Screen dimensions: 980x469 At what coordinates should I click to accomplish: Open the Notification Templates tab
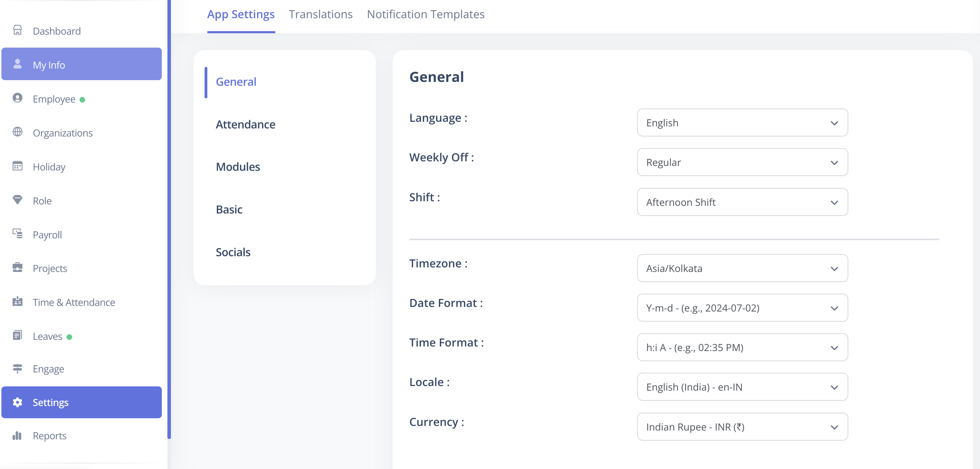tap(426, 14)
